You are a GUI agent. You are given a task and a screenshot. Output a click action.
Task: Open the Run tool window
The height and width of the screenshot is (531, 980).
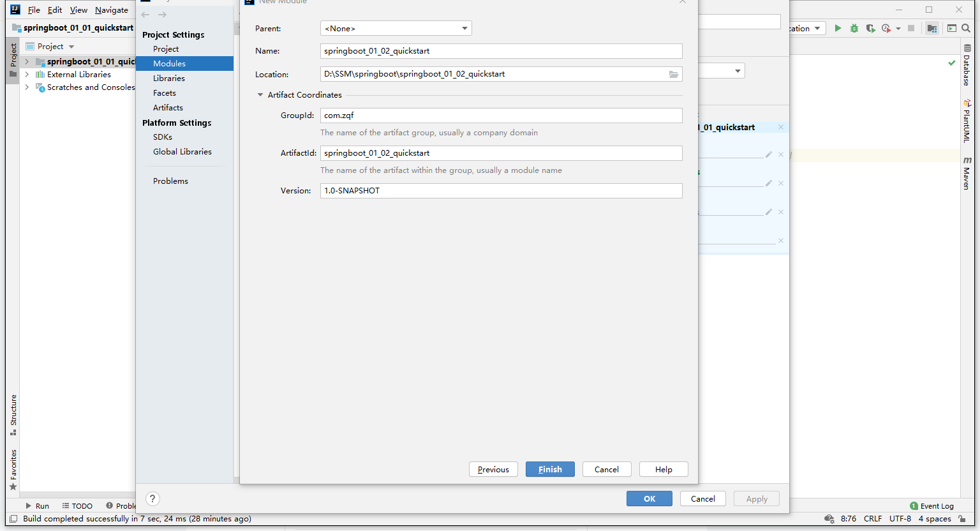[x=37, y=506]
